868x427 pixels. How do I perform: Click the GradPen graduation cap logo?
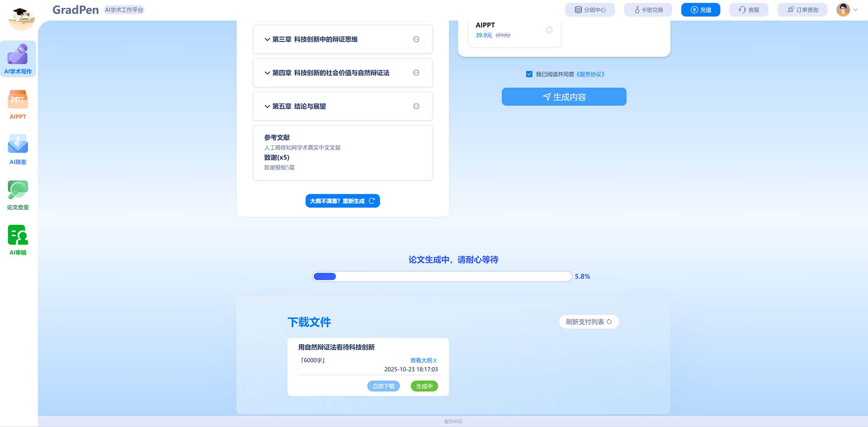[x=21, y=18]
